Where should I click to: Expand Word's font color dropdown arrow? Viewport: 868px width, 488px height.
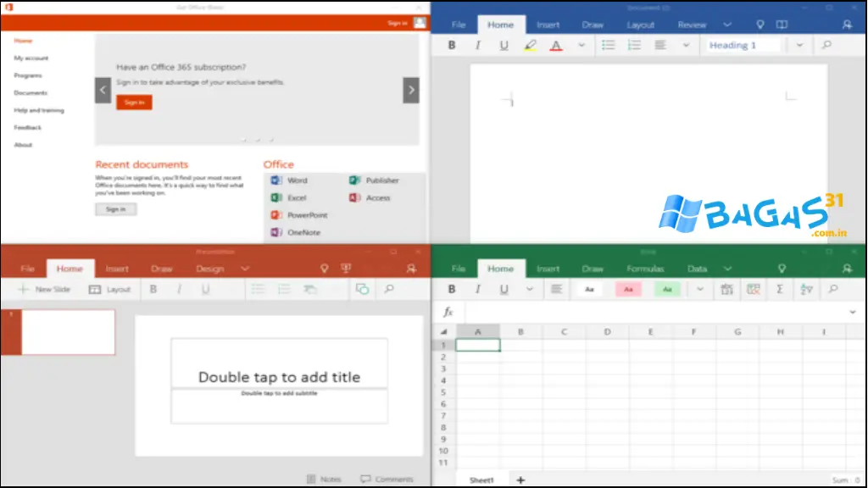pyautogui.click(x=581, y=45)
